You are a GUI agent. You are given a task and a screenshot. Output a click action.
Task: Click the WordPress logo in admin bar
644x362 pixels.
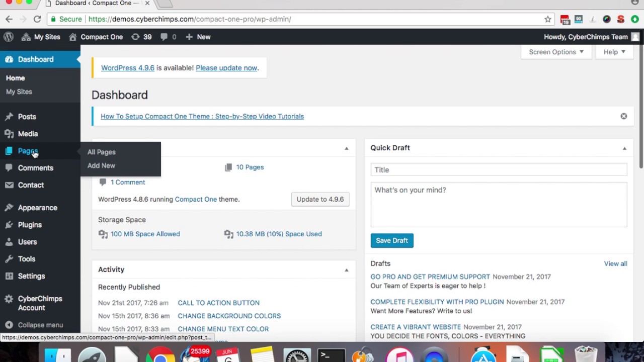(x=9, y=37)
